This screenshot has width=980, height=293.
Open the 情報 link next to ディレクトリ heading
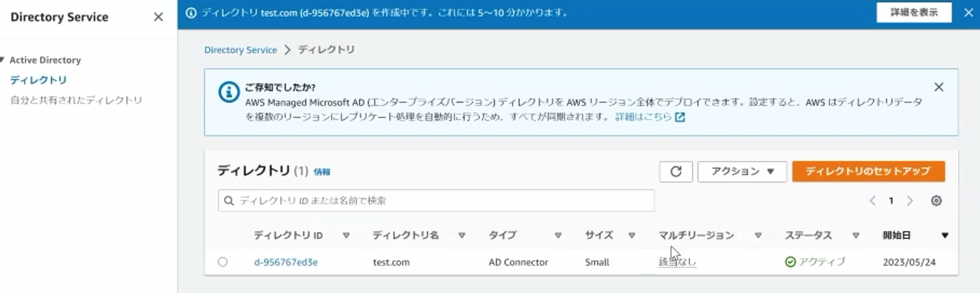pyautogui.click(x=322, y=172)
